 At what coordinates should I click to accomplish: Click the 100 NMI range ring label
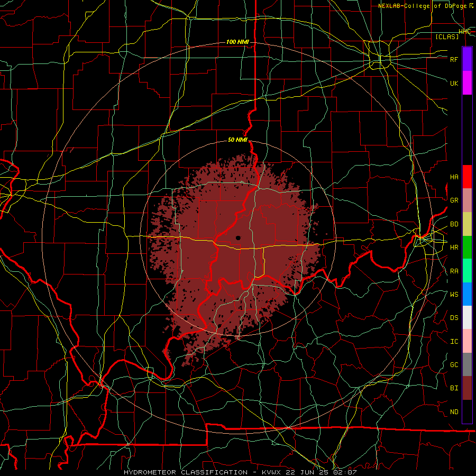[x=237, y=42]
